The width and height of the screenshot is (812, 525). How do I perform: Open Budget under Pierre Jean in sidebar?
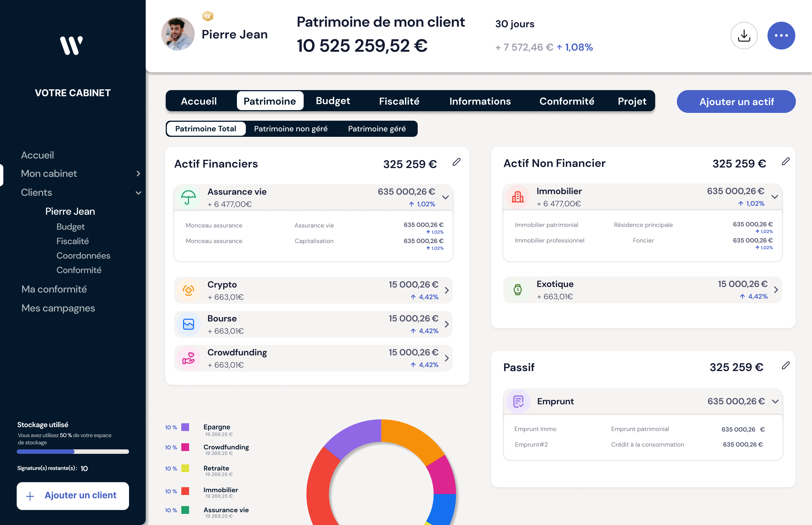tap(71, 227)
